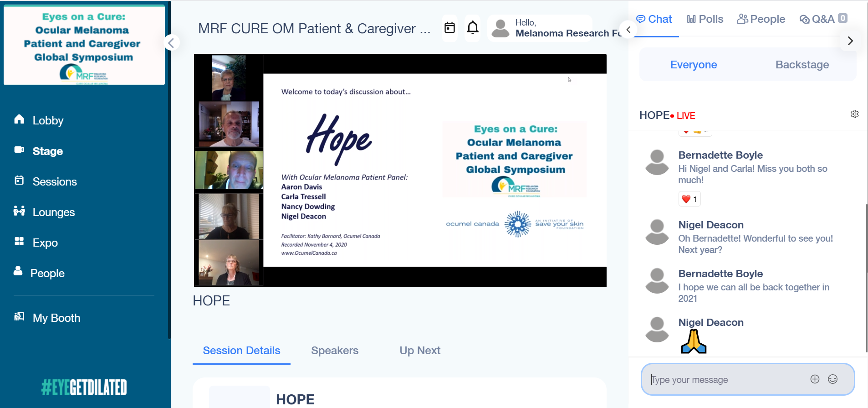Screen dimensions: 868x408
Task: Open the Q&A tab
Action: pyautogui.click(x=823, y=19)
